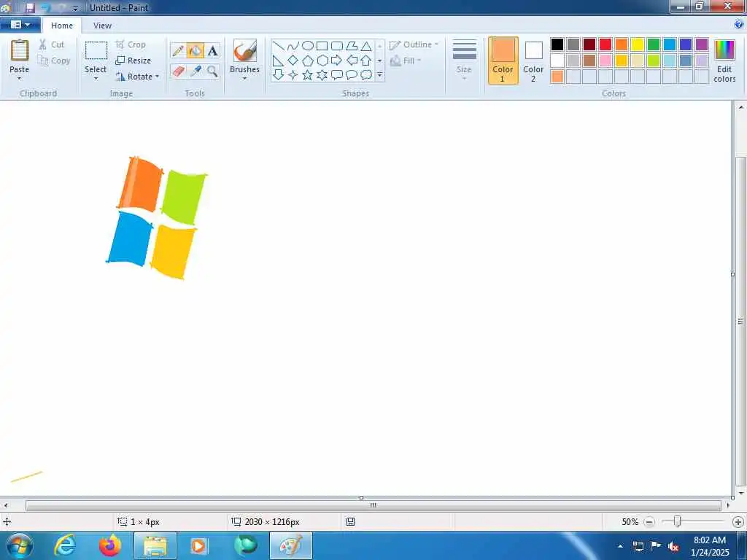Viewport: 747px width, 560px height.
Task: Choose the Five-point star shape
Action: pyautogui.click(x=308, y=75)
